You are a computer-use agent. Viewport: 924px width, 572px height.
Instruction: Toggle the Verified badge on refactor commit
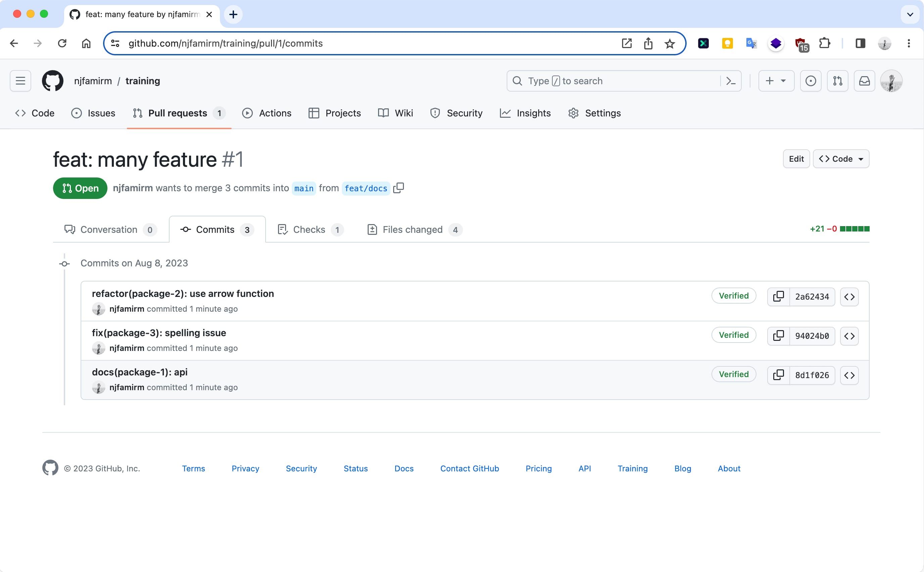pyautogui.click(x=734, y=295)
